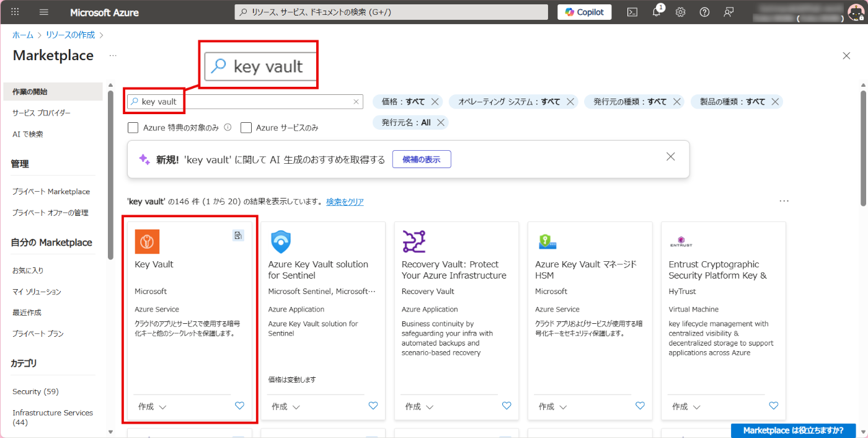This screenshot has width=868, height=438.
Task: Open the 価格 filter options
Action: click(x=403, y=102)
